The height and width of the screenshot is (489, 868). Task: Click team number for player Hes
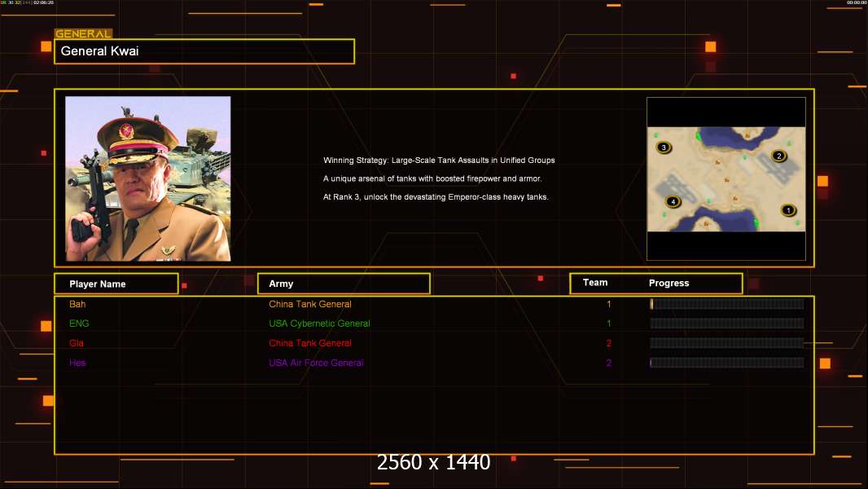click(x=609, y=363)
